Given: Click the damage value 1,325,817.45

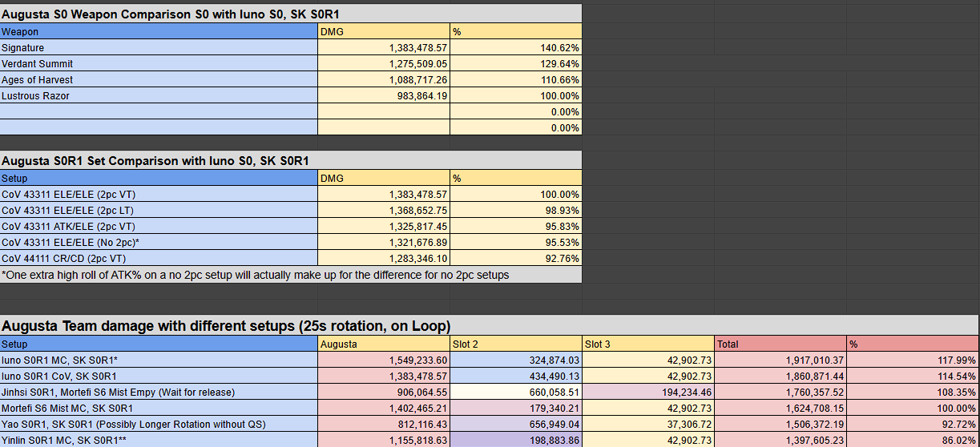Looking at the screenshot, I should tap(384, 227).
